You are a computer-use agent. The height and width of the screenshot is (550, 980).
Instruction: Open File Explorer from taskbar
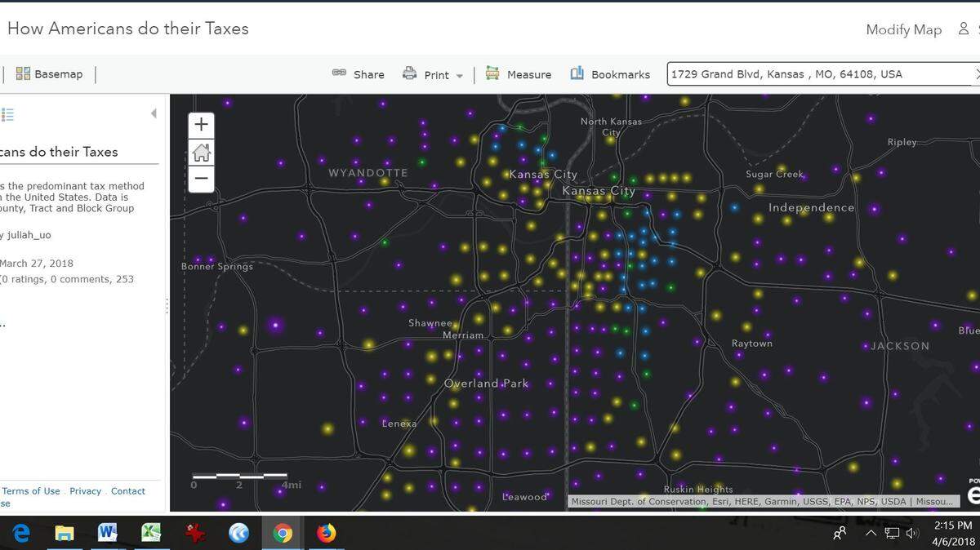coord(65,533)
